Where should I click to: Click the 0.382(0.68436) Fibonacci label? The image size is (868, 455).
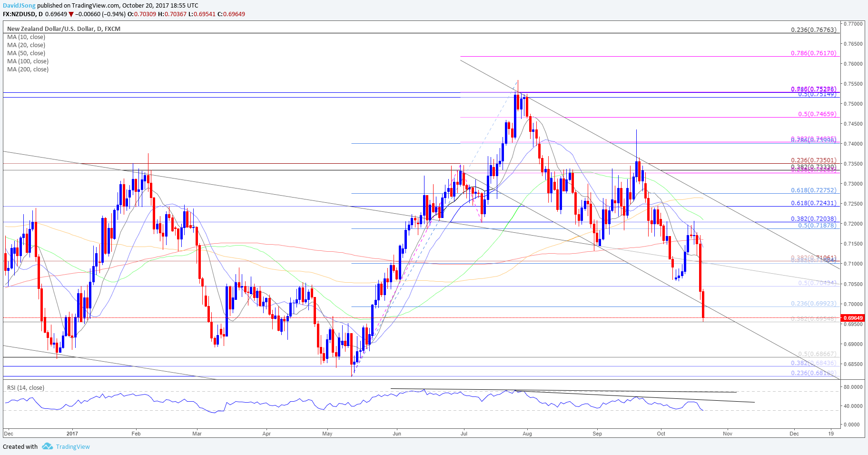tap(813, 363)
